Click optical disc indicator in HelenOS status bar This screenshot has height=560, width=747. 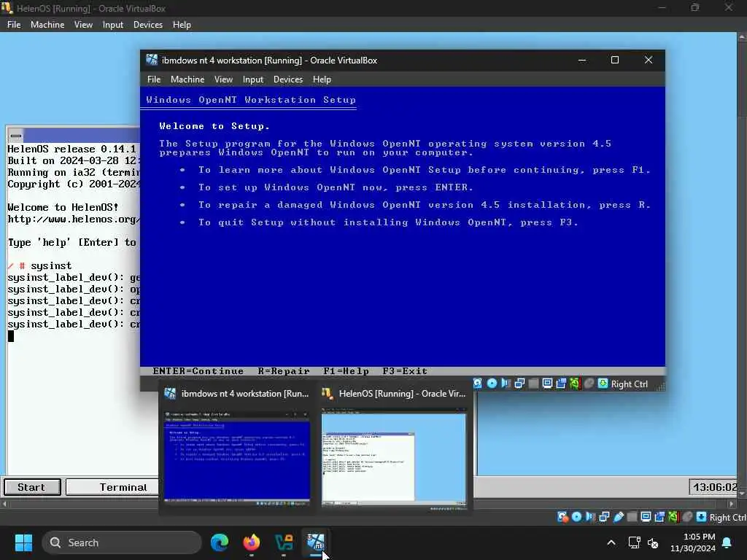[x=576, y=517]
